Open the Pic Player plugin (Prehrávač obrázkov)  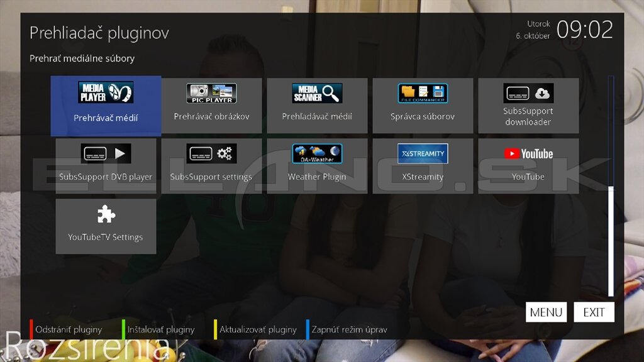[211, 106]
